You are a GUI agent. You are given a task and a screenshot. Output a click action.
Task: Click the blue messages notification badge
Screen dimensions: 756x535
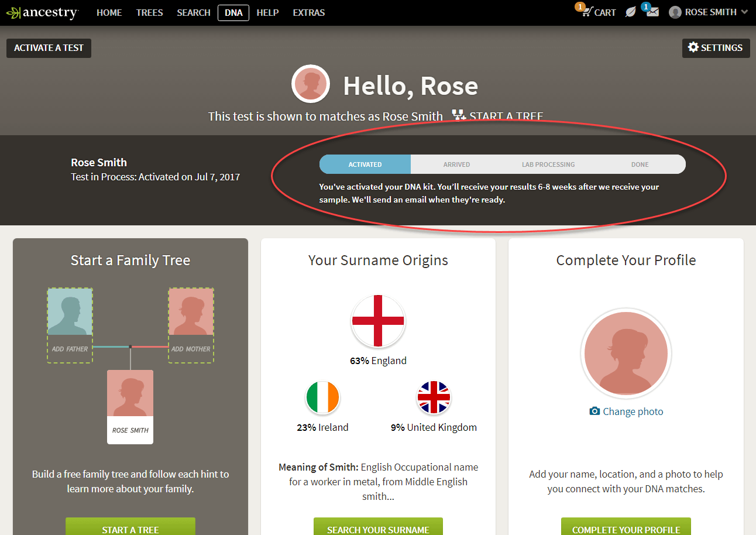click(646, 6)
